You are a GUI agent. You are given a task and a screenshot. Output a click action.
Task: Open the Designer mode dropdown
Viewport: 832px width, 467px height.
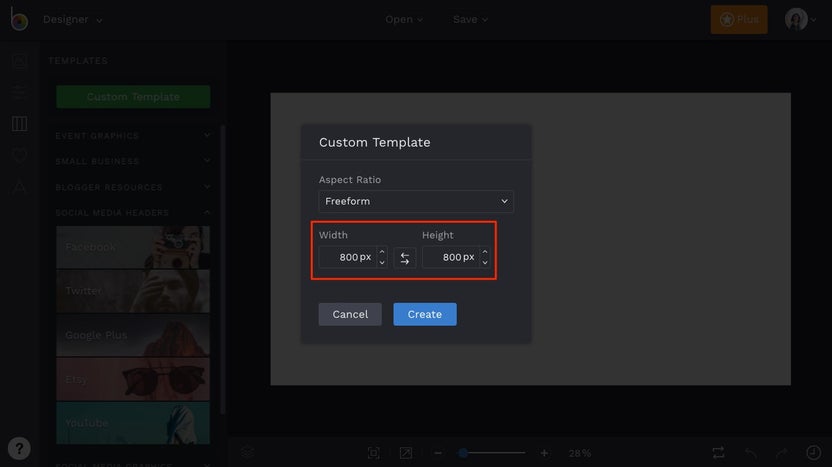[x=73, y=20]
